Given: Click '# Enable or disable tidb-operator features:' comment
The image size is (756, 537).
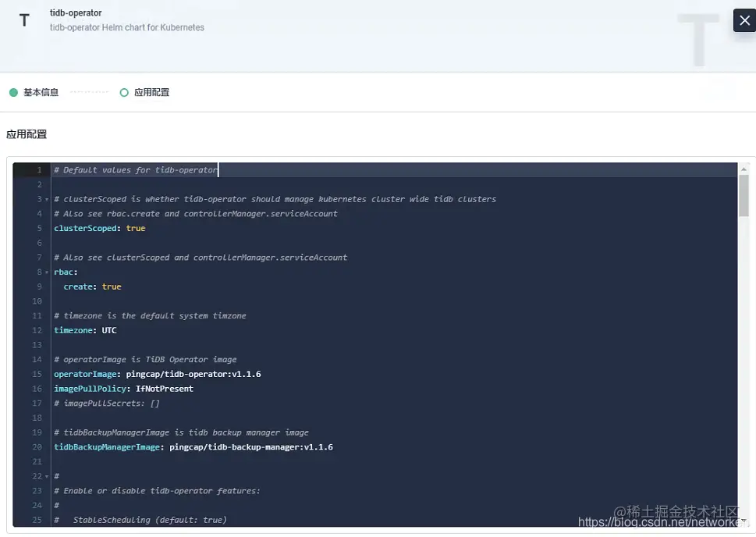Looking at the screenshot, I should click(157, 491).
